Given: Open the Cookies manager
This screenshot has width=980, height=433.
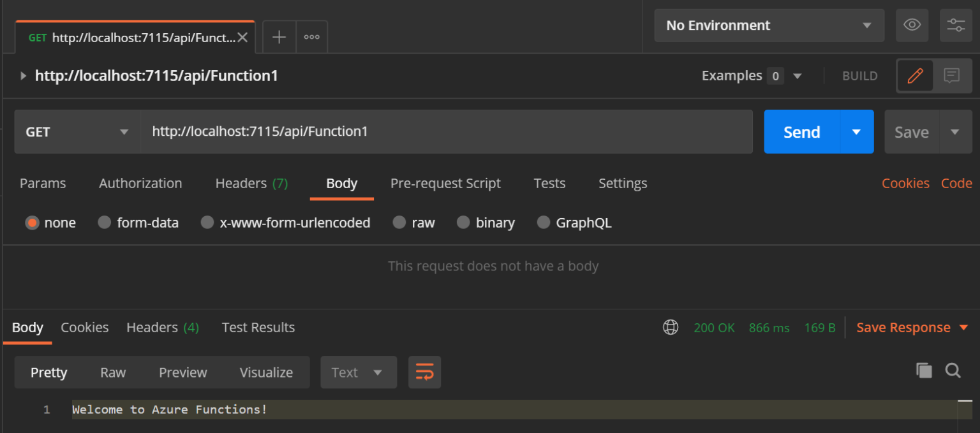Looking at the screenshot, I should [905, 183].
